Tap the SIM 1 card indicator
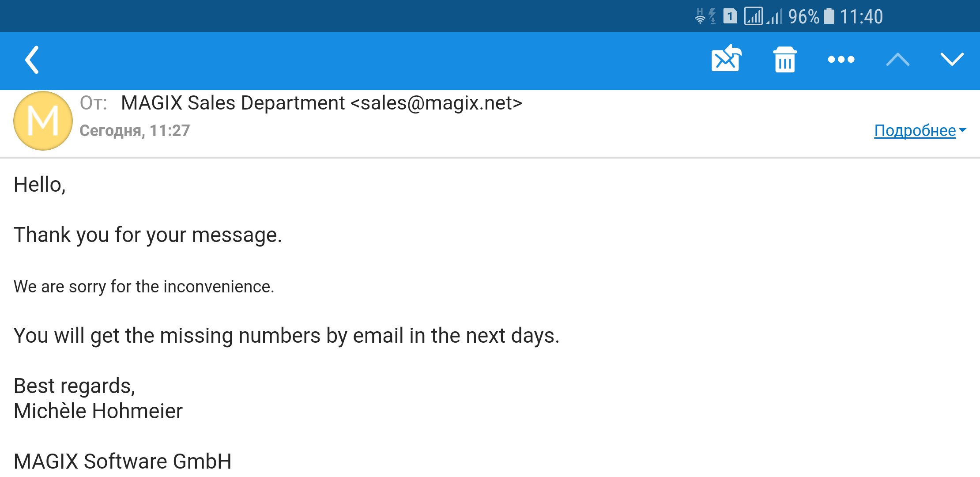The image size is (980, 477). point(730,17)
